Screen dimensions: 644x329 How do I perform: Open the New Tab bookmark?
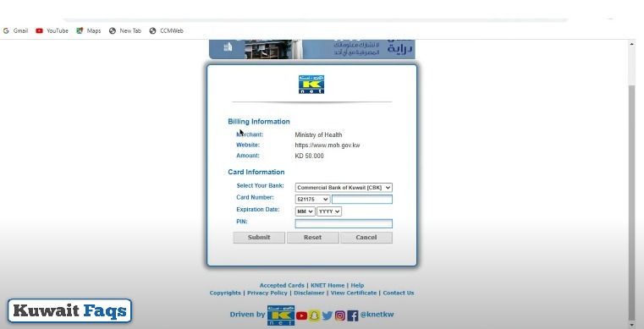tap(125, 30)
